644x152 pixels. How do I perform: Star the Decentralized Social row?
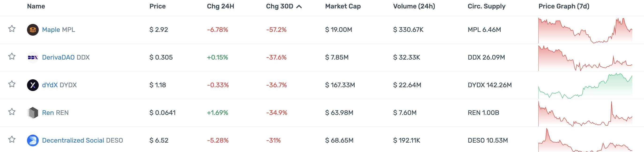[x=12, y=140]
